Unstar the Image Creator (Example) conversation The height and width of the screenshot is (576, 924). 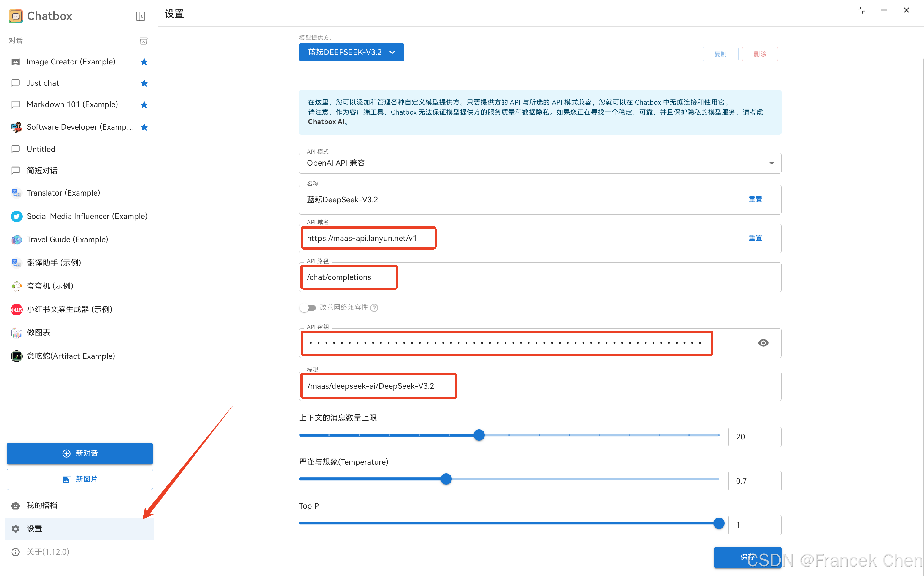(144, 62)
